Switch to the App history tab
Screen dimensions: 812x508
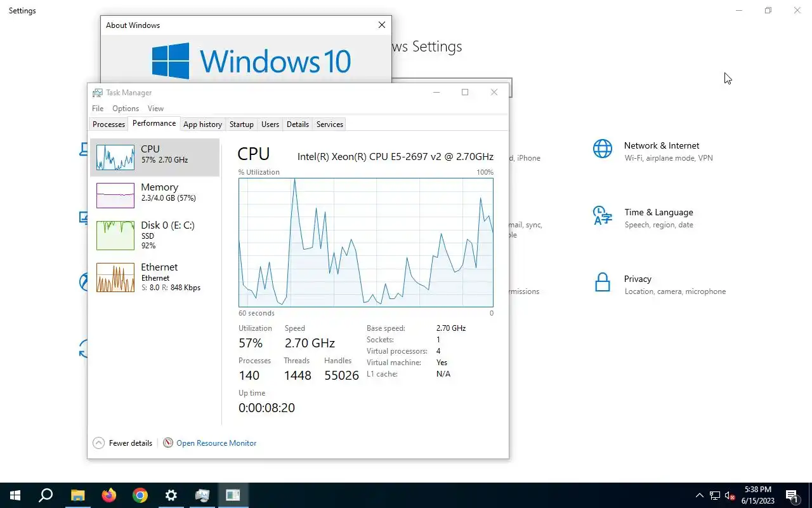click(x=203, y=124)
